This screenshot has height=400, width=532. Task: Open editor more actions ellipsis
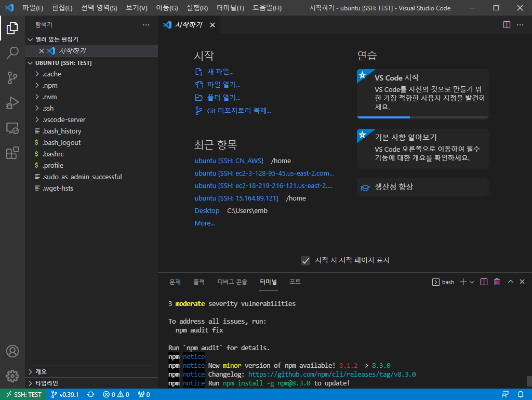point(520,25)
